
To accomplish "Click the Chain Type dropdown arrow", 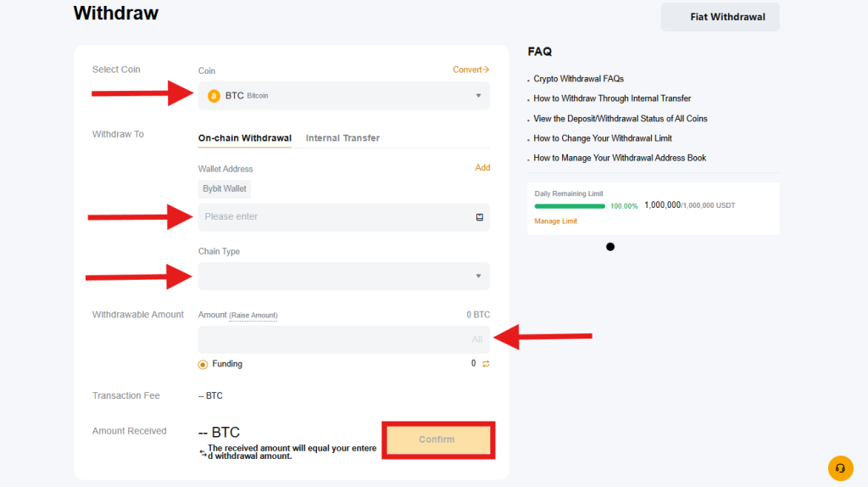I will pyautogui.click(x=478, y=276).
